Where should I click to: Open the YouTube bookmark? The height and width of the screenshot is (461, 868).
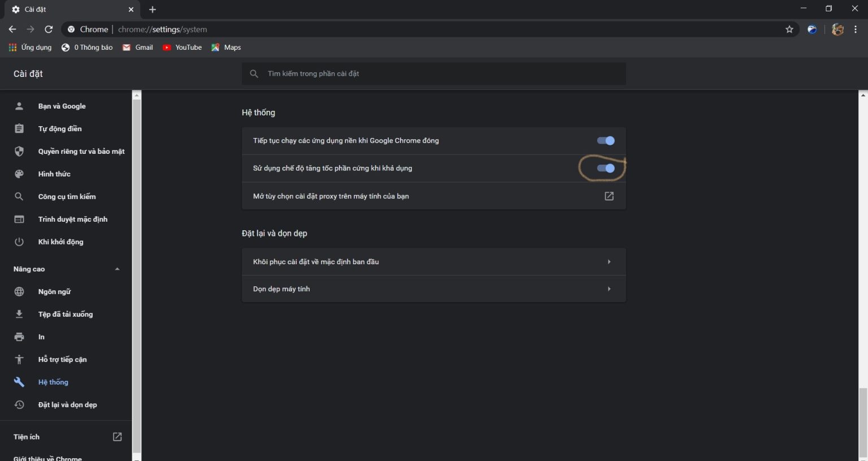(182, 48)
